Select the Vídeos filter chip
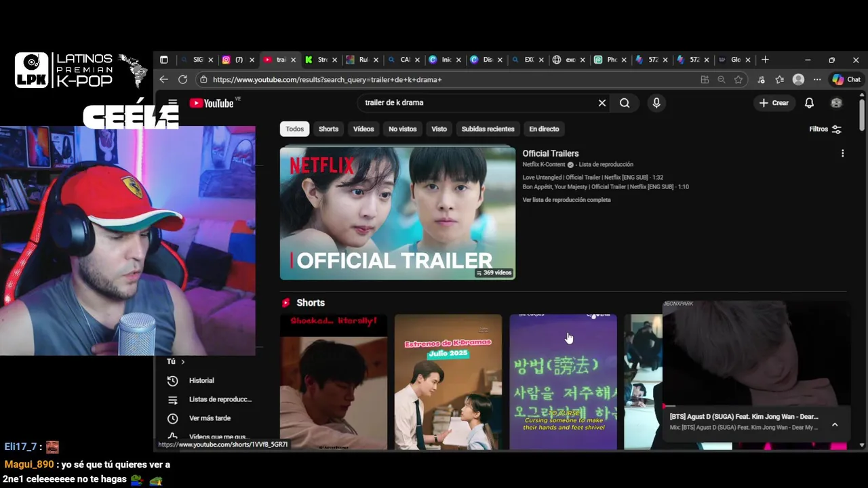The image size is (868, 488). click(363, 129)
